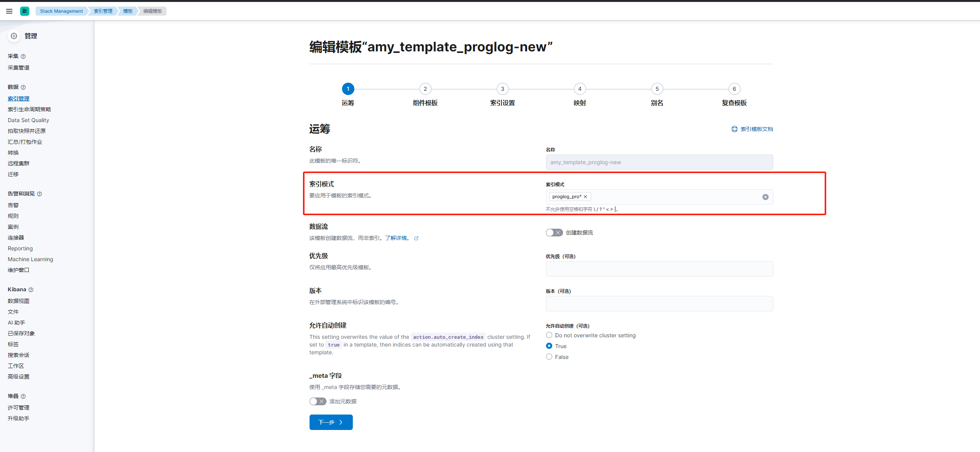Click the 优先级 priority input field
The image size is (980, 452).
(659, 269)
